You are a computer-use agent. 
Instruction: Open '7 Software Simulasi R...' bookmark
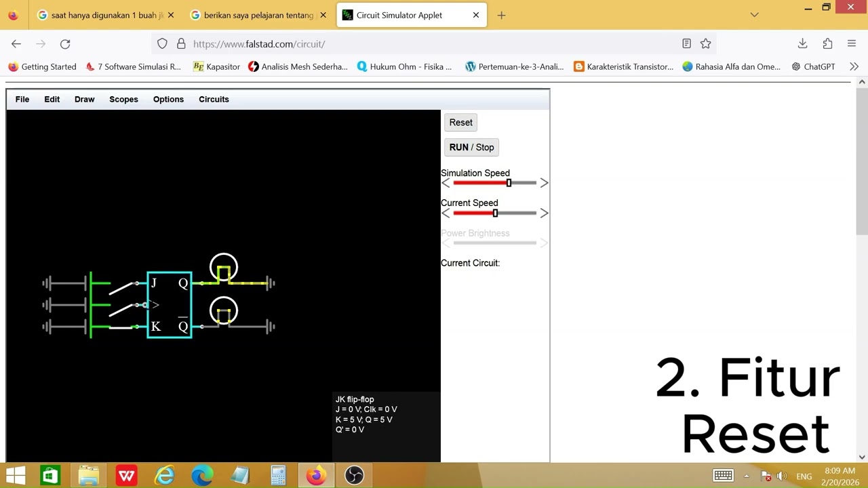[134, 66]
